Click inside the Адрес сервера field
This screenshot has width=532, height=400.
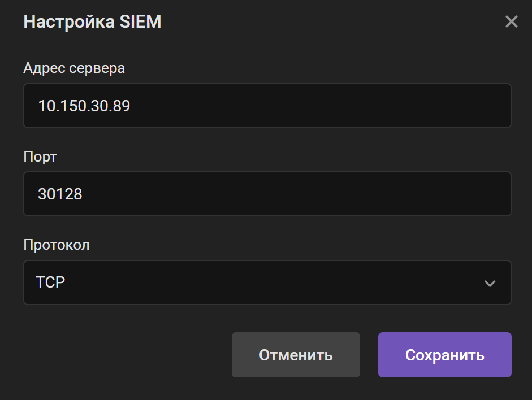point(267,106)
